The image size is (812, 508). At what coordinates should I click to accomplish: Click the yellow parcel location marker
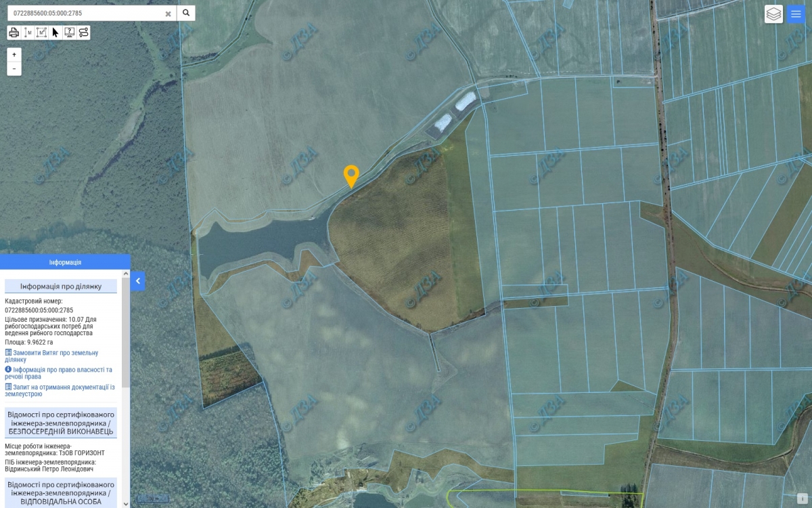[x=351, y=176]
